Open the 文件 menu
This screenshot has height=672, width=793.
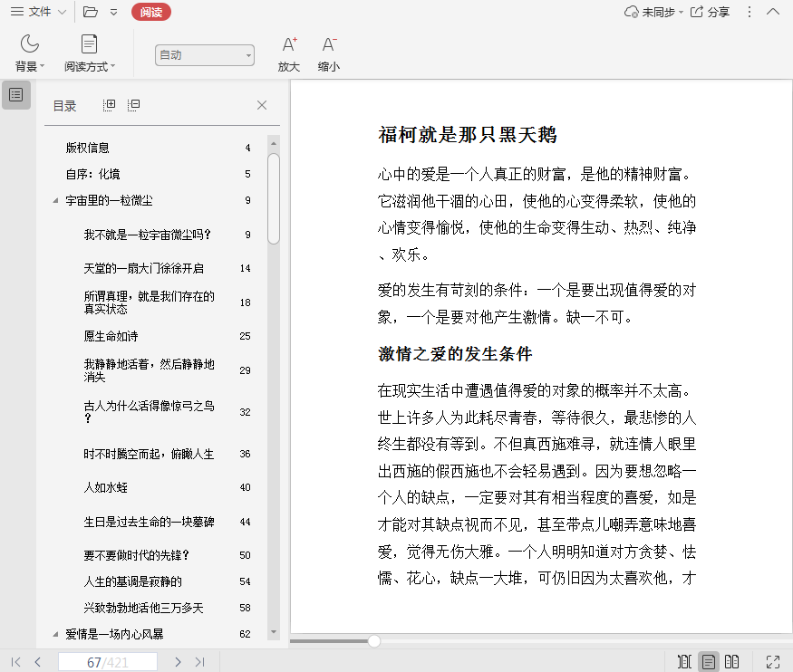(x=38, y=12)
